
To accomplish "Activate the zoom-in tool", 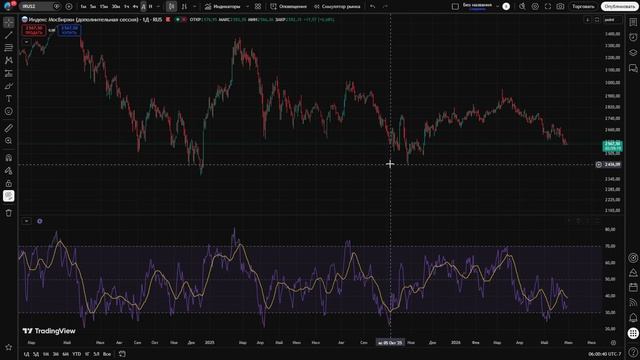I will [x=9, y=141].
